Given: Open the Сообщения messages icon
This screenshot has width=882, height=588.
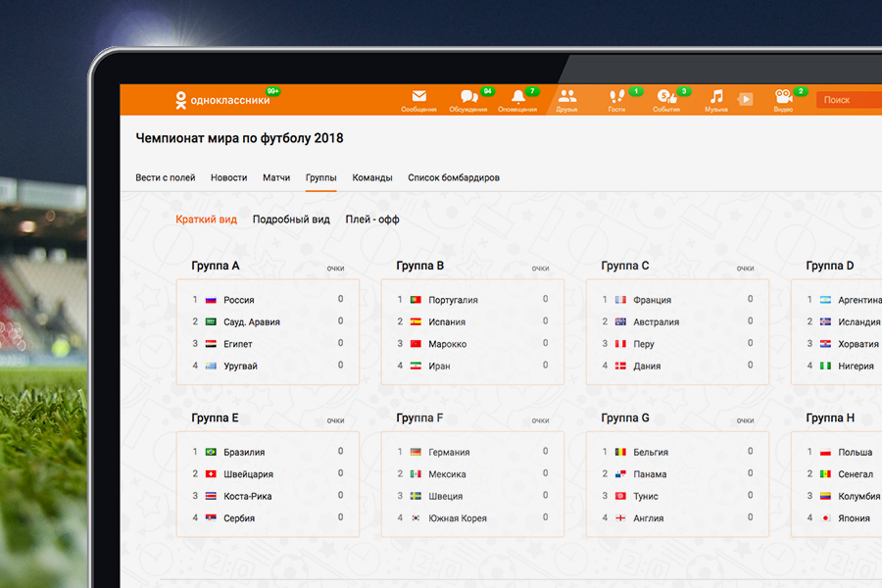Looking at the screenshot, I should coord(418,98).
